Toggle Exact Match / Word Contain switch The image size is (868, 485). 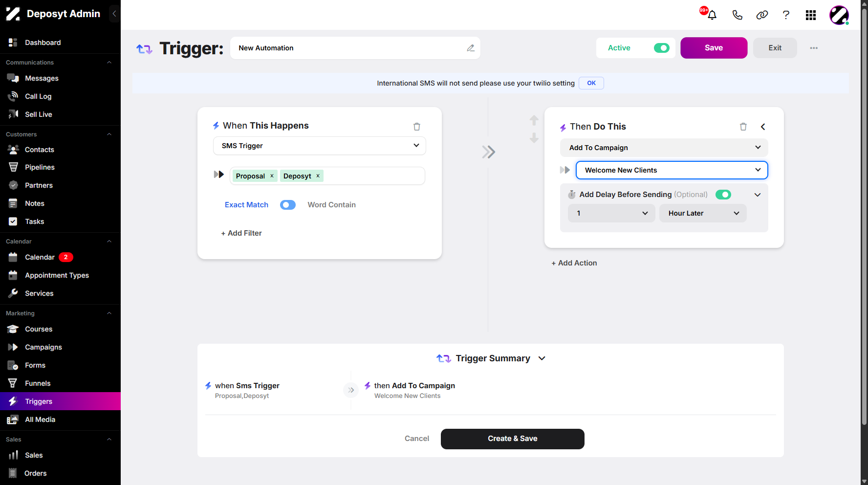(x=288, y=205)
